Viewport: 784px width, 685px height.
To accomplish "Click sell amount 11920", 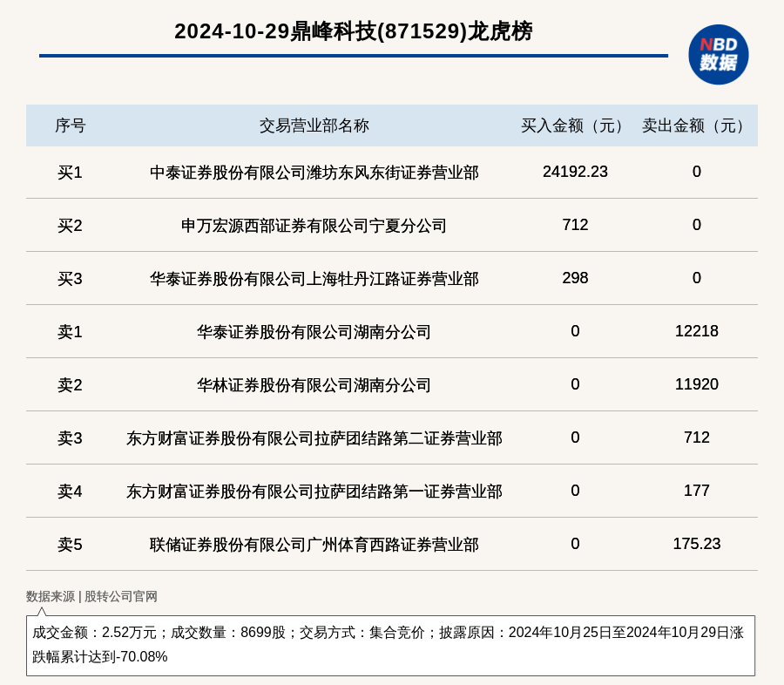I will click(x=697, y=383).
